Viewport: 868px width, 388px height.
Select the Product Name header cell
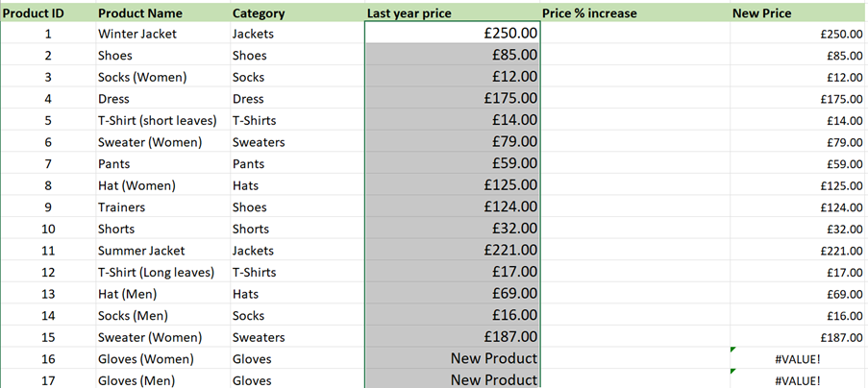tap(140, 13)
